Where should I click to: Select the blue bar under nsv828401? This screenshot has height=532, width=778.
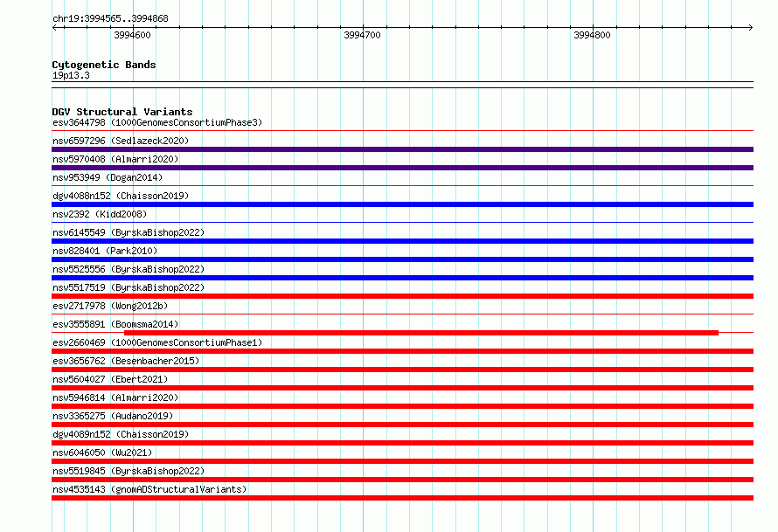pos(402,259)
